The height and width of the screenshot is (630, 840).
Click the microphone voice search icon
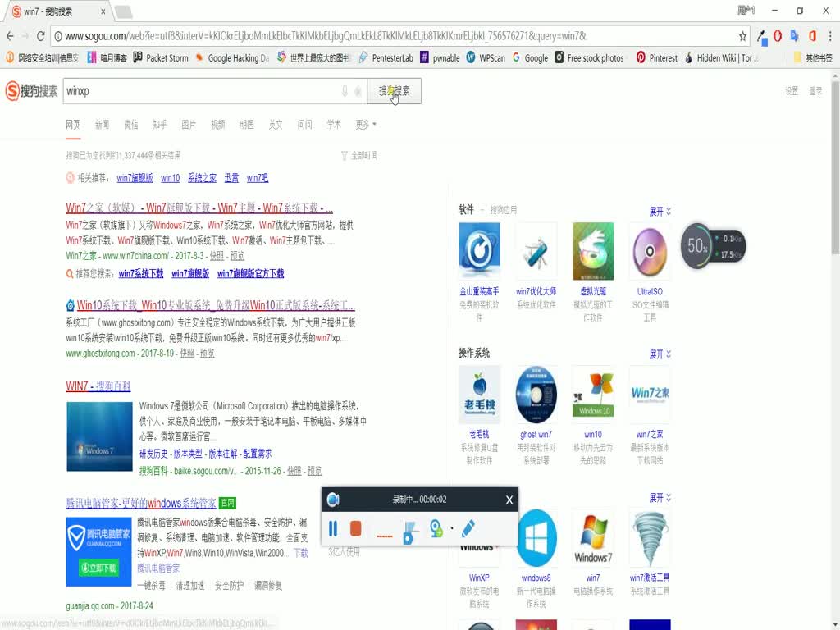pos(345,91)
